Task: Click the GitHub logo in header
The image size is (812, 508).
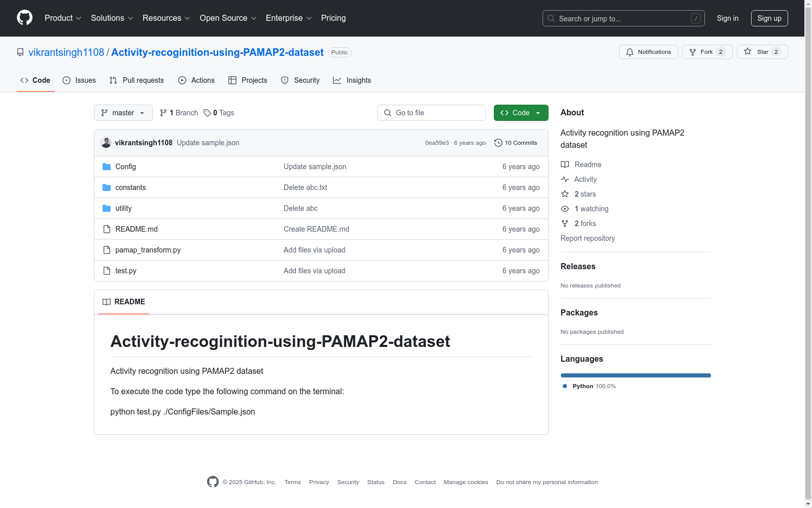Action: 24,18
